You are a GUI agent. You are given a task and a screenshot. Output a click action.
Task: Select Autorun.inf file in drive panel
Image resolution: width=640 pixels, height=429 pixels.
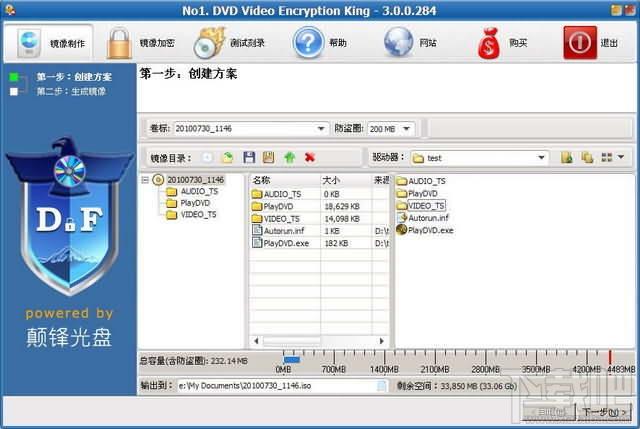pyautogui.click(x=423, y=218)
